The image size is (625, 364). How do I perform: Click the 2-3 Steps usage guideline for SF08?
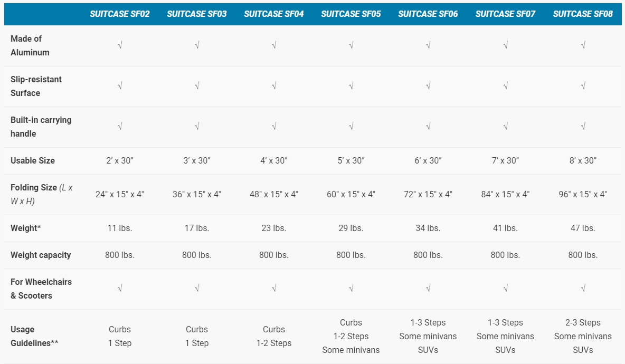point(583,322)
